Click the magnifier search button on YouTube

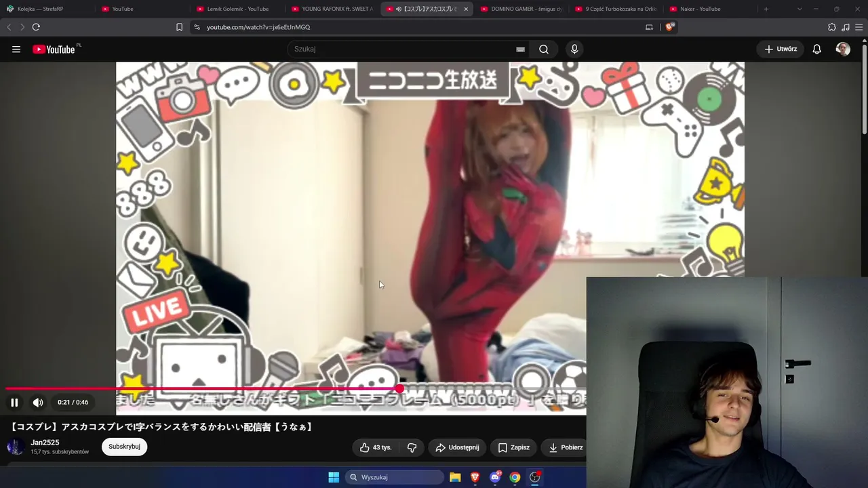point(544,49)
